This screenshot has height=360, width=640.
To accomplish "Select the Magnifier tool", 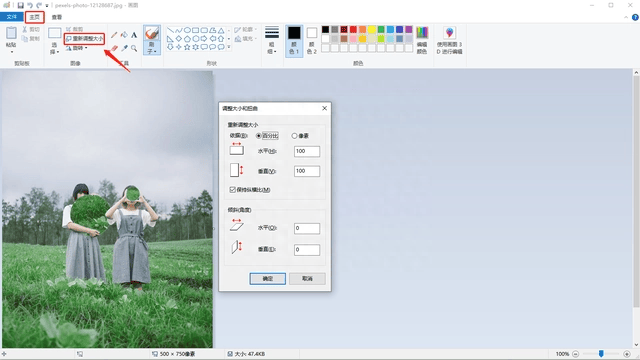I will pos(134,48).
